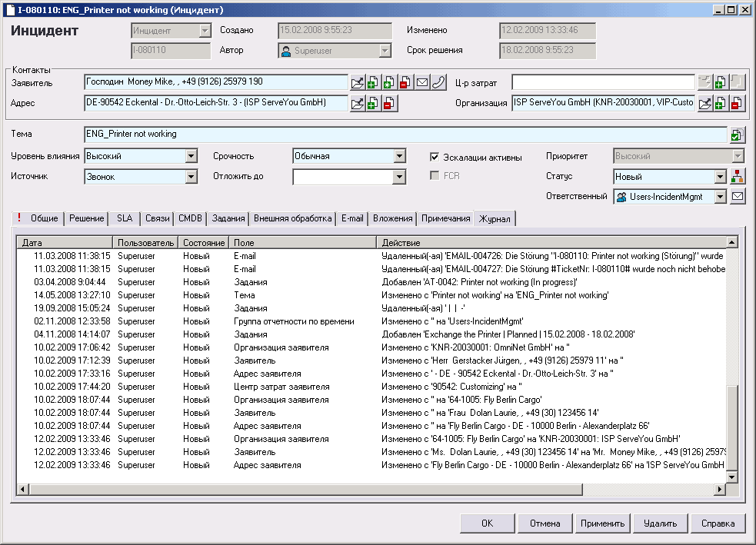756x545 pixels.
Task: Sort journal by Поле column header
Action: point(303,242)
